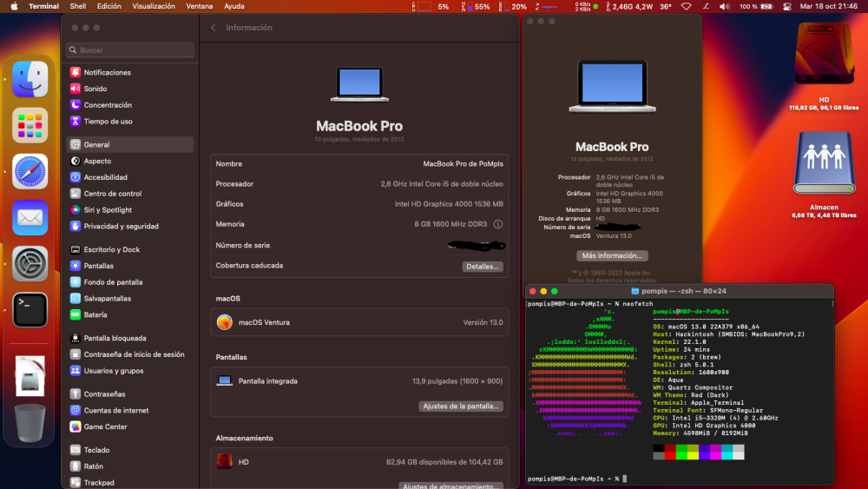Image resolution: width=868 pixels, height=489 pixels.
Task: Open Contraseñas settings in the sidebar
Action: [129, 393]
